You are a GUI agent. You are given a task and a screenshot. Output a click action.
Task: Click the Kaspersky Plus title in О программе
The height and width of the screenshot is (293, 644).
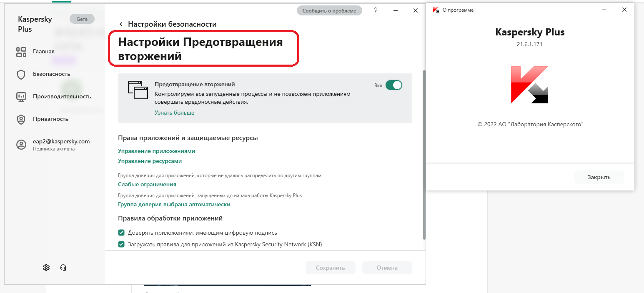coord(530,32)
